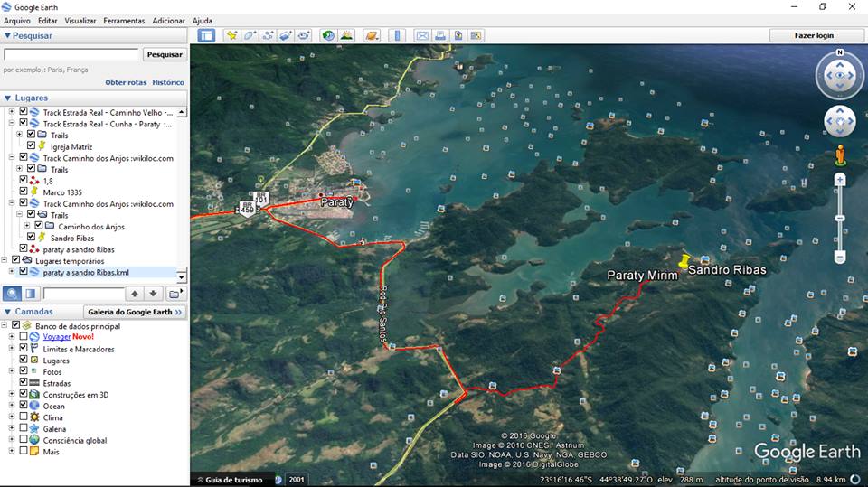
Task: Add a path from the toolbar
Action: click(268, 35)
